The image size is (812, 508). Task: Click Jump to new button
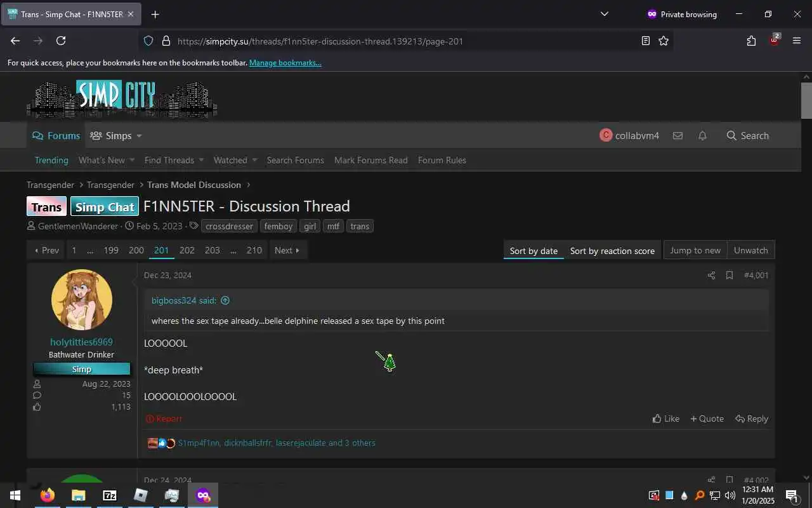(695, 250)
